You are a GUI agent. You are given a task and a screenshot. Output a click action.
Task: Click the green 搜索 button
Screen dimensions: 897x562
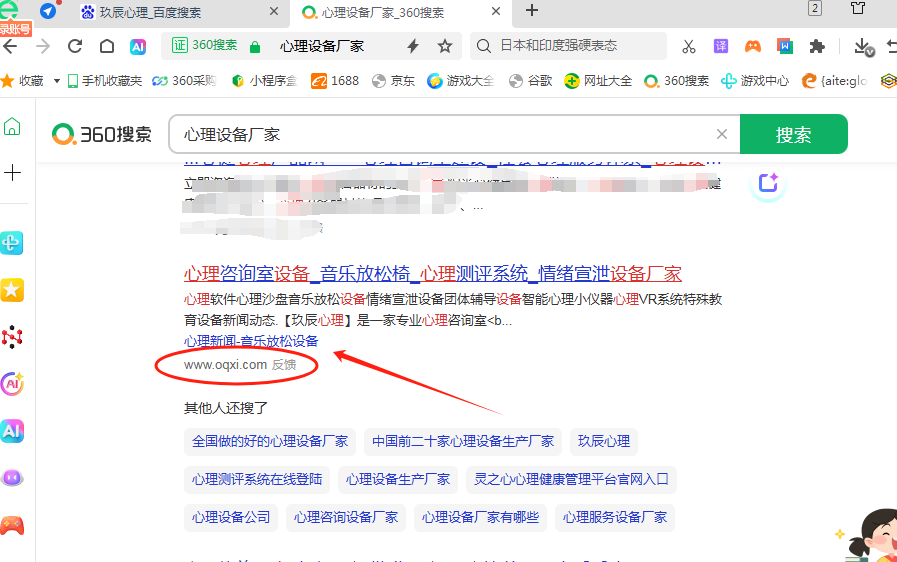(x=793, y=135)
